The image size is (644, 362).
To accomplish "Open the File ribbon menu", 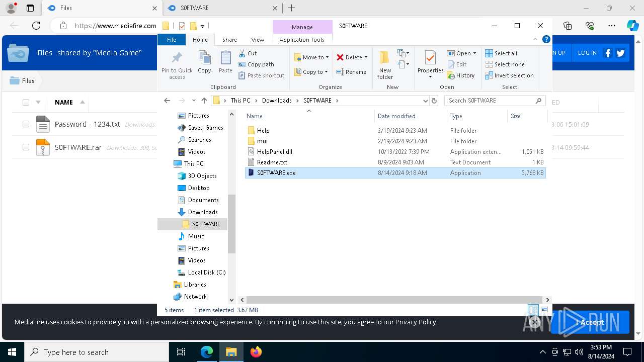I will pyautogui.click(x=172, y=40).
